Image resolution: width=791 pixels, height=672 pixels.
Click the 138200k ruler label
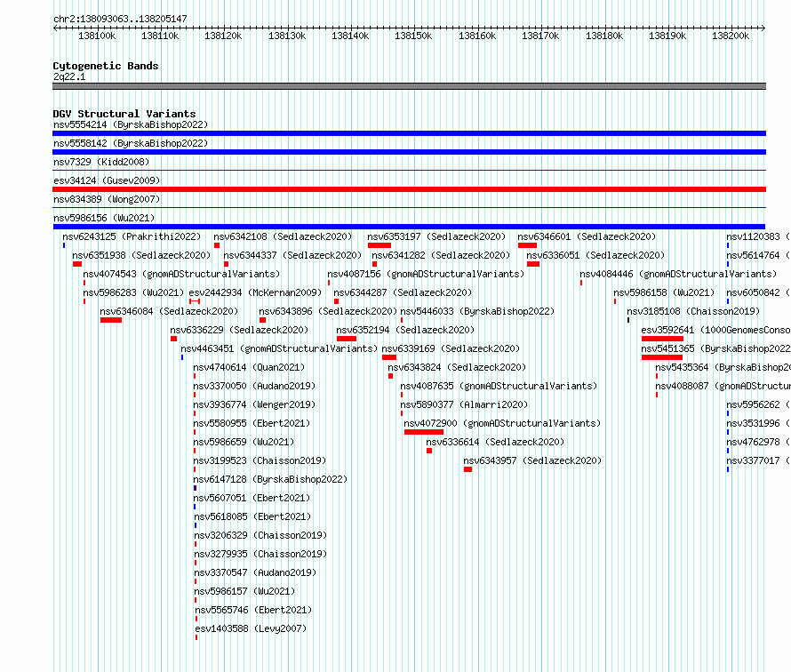tap(731, 36)
